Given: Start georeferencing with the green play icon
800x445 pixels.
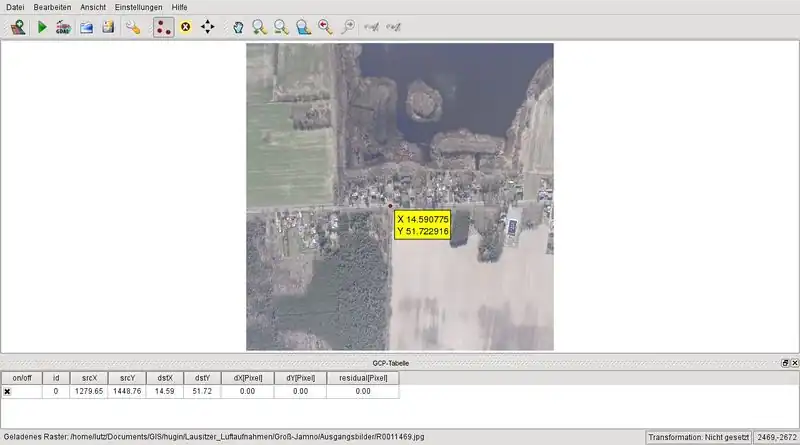Looking at the screenshot, I should pos(42,27).
